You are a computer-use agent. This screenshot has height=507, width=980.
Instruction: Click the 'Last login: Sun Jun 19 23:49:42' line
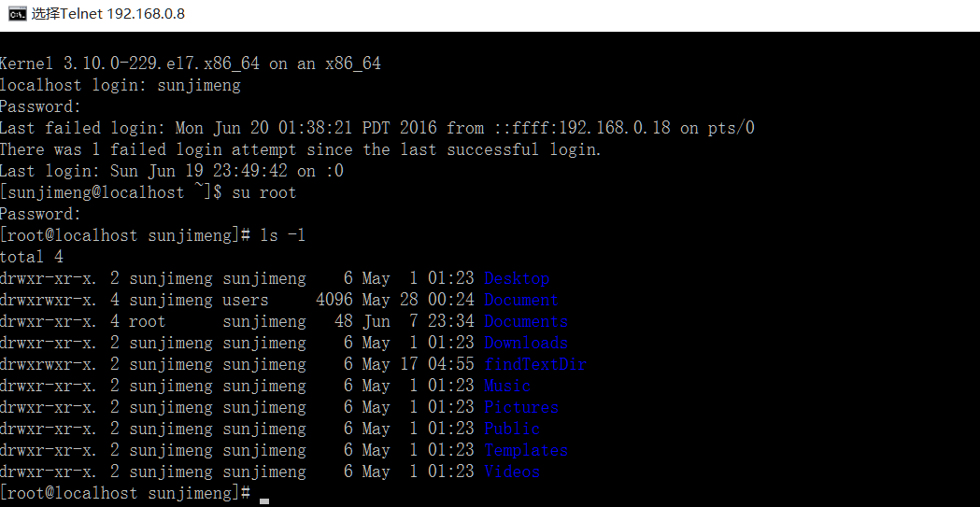[x=172, y=171]
